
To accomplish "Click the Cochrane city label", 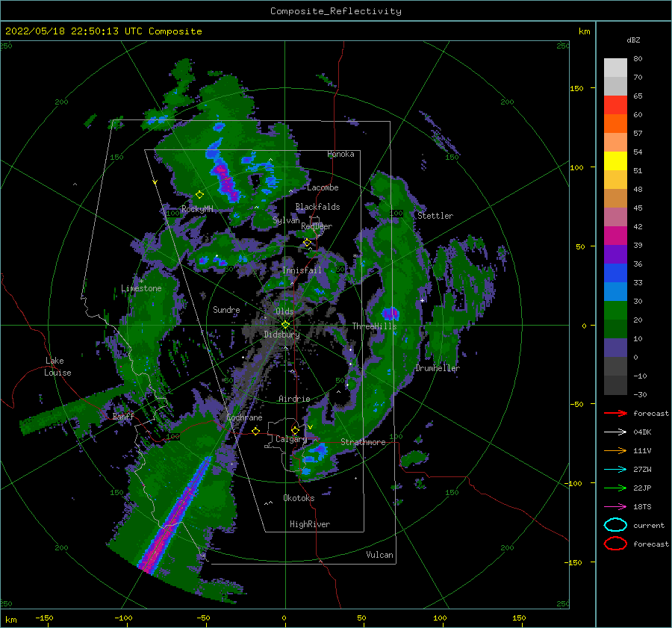I will (x=244, y=417).
